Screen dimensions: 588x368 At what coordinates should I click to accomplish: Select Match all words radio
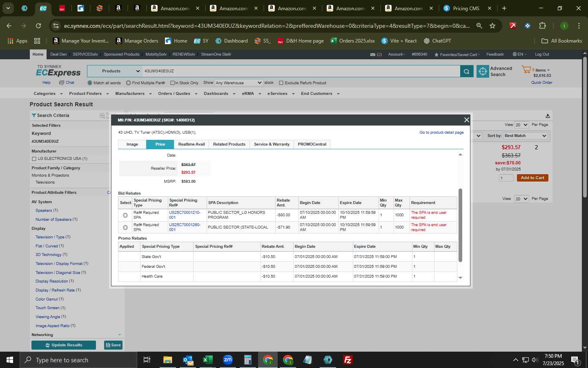point(90,83)
